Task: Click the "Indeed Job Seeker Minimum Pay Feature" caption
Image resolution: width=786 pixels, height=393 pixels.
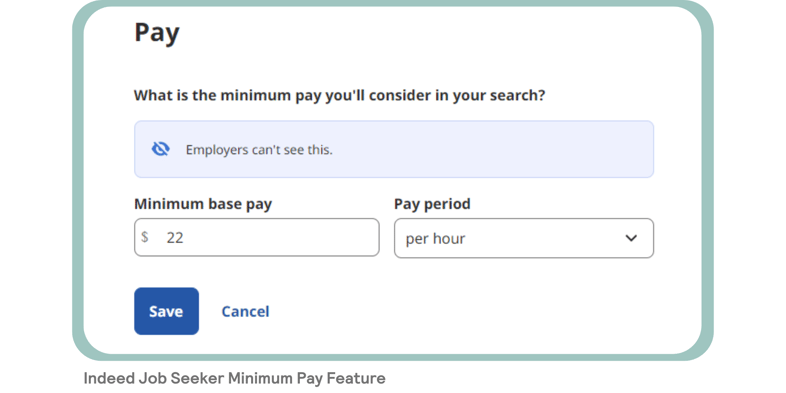Action: (235, 378)
